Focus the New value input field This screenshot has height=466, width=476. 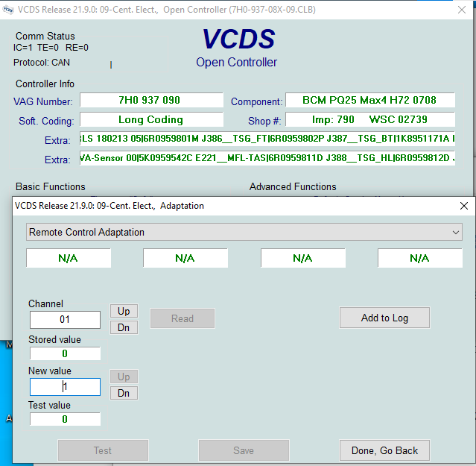[x=65, y=387]
